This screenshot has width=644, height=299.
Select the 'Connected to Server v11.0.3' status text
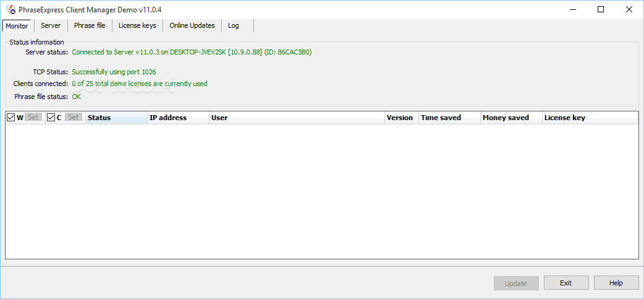[x=192, y=52]
